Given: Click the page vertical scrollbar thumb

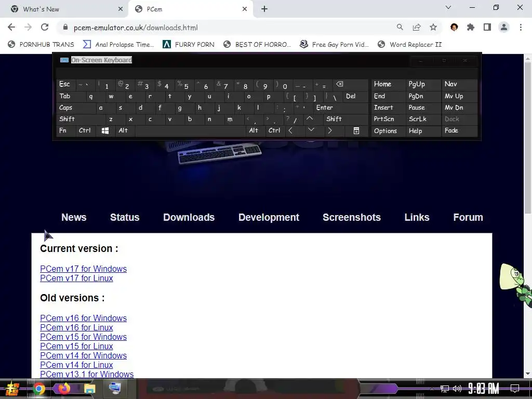Looking at the screenshot, I should click(x=528, y=137).
